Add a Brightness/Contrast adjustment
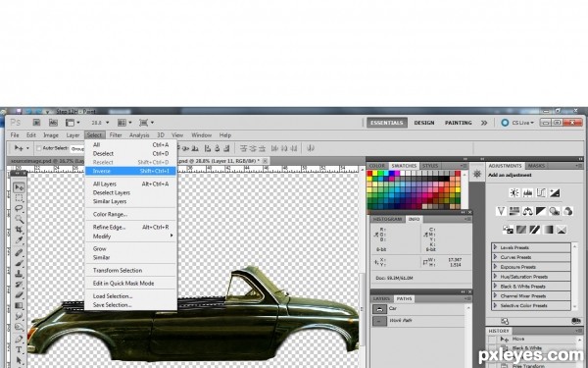 point(514,193)
